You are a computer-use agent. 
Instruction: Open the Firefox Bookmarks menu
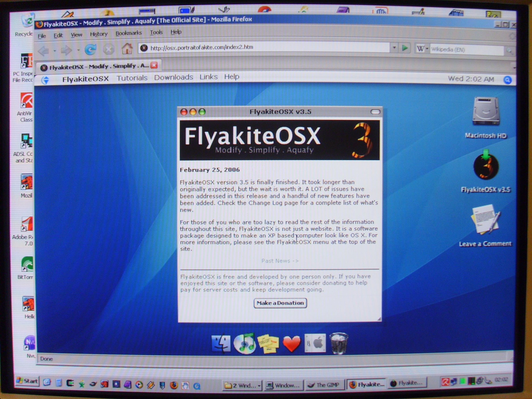click(x=129, y=33)
